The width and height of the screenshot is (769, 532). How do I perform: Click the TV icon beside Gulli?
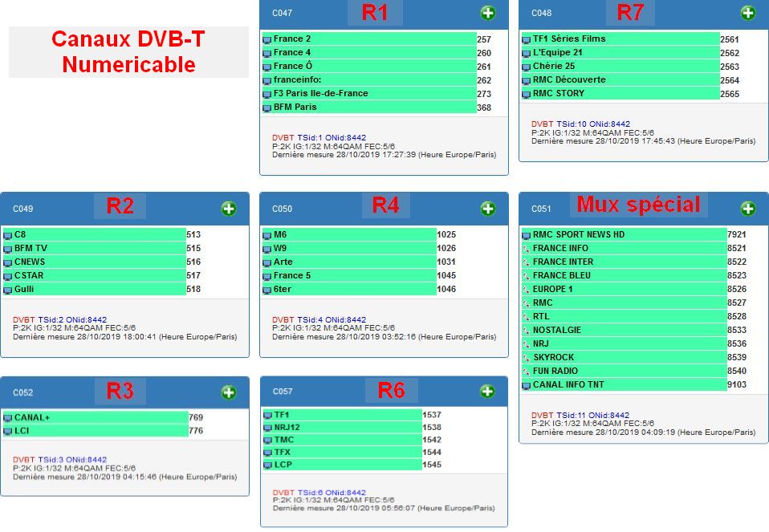coord(8,290)
